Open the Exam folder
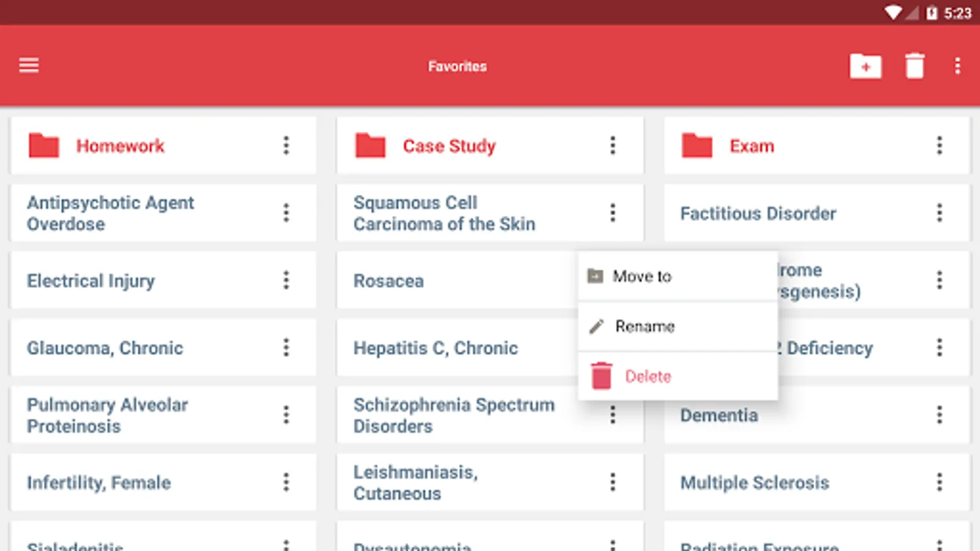Image resolution: width=980 pixels, height=551 pixels. click(x=752, y=146)
